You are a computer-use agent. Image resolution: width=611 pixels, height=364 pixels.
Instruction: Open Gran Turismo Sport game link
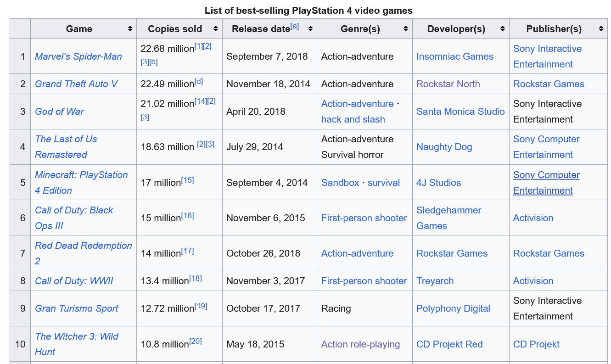pos(77,308)
